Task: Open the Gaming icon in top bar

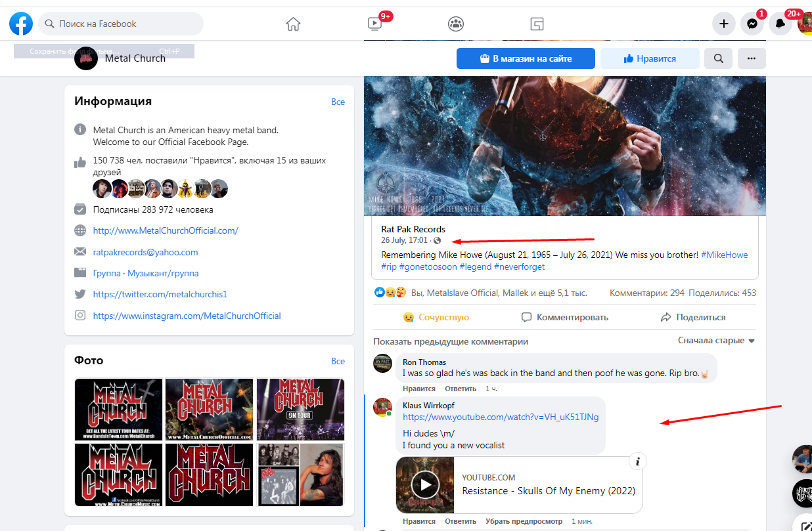Action: pyautogui.click(x=537, y=24)
